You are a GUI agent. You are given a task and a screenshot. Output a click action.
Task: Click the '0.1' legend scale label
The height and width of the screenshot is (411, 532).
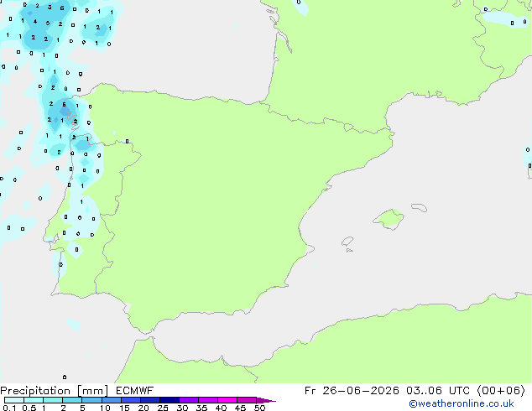[x=9, y=408]
